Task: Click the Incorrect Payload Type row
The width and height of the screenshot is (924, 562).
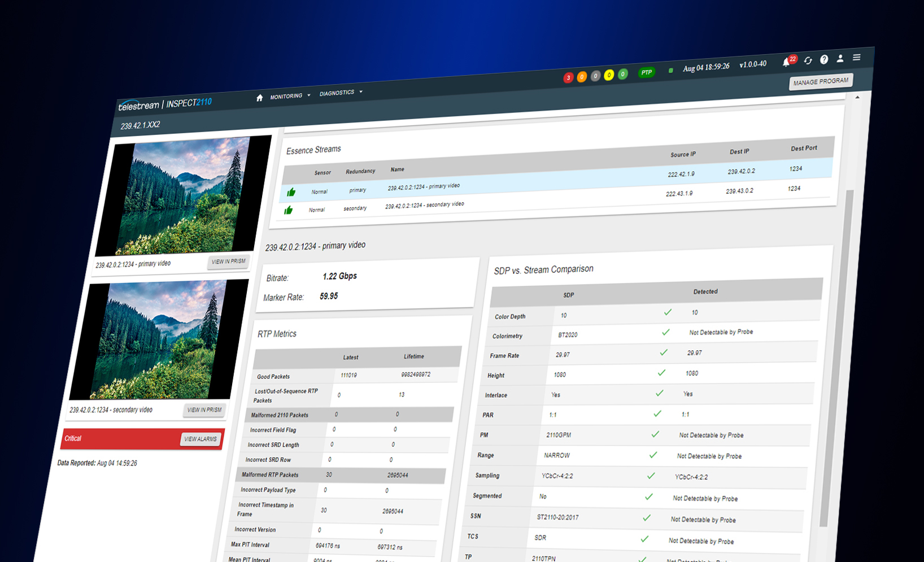Action: [339, 490]
